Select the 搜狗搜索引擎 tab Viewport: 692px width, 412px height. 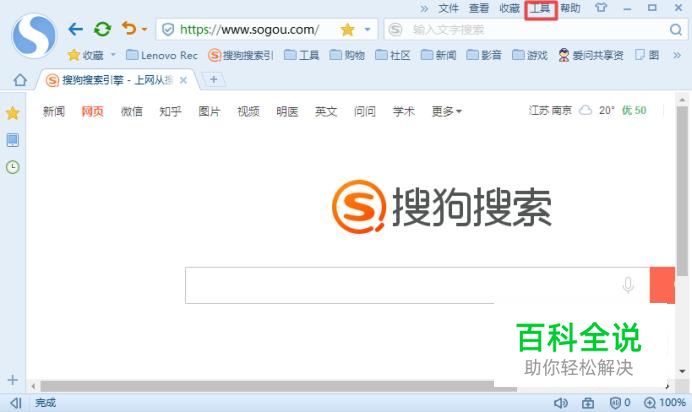click(x=117, y=80)
